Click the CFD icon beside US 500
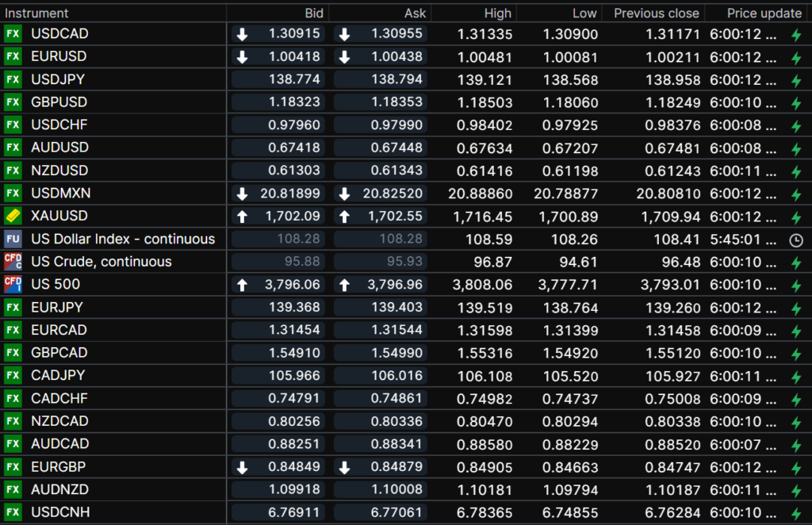Screen dimensions: 812x525 pyautogui.click(x=13, y=284)
